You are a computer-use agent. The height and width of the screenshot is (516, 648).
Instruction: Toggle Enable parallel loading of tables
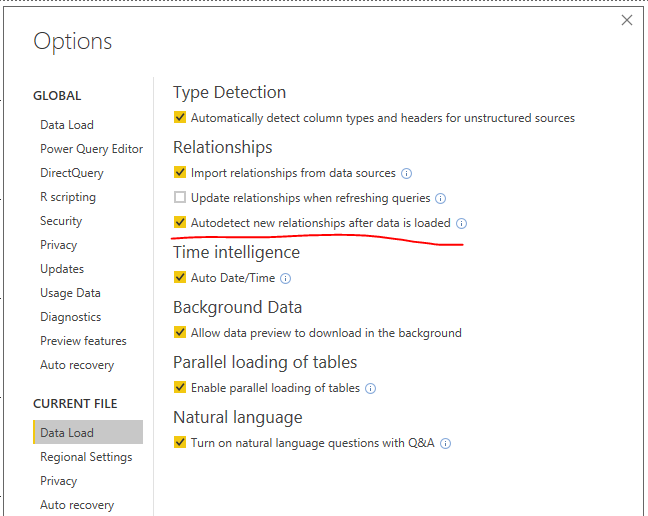[x=180, y=388]
